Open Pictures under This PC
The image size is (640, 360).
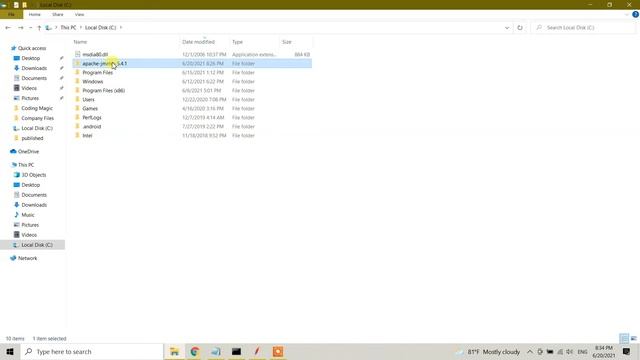[30, 225]
